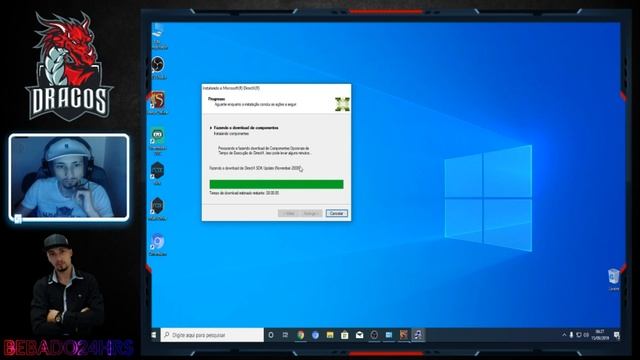Click 'Fazendo o download de componentes' step
The height and width of the screenshot is (360, 640).
coord(246,128)
